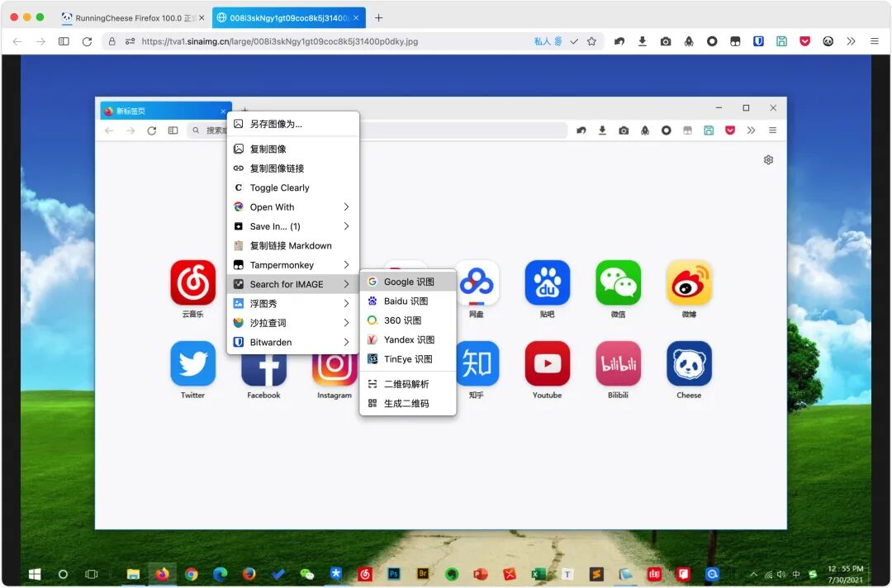Click undo-close-tab arrow in outer toolbar
892x588 pixels.
(x=619, y=41)
